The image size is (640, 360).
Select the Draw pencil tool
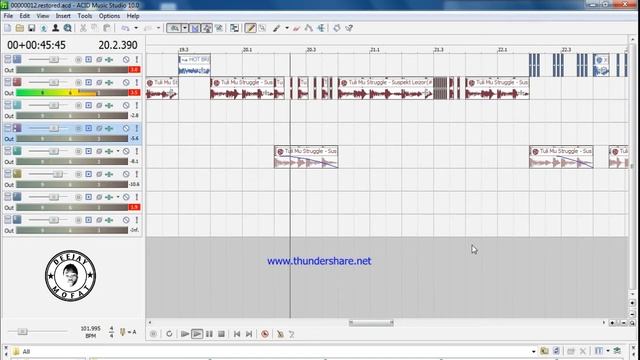250,28
